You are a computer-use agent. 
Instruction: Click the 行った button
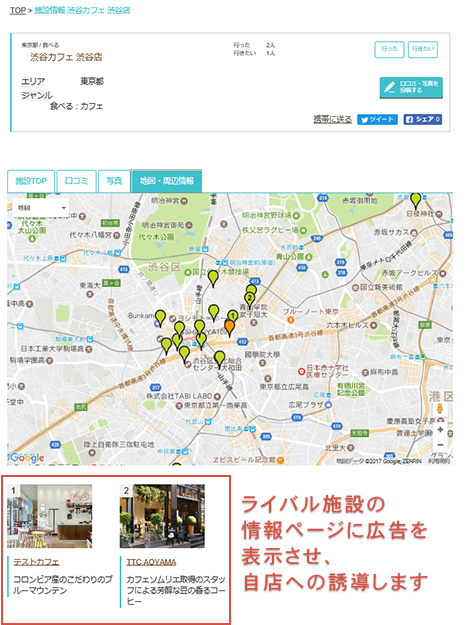(389, 49)
